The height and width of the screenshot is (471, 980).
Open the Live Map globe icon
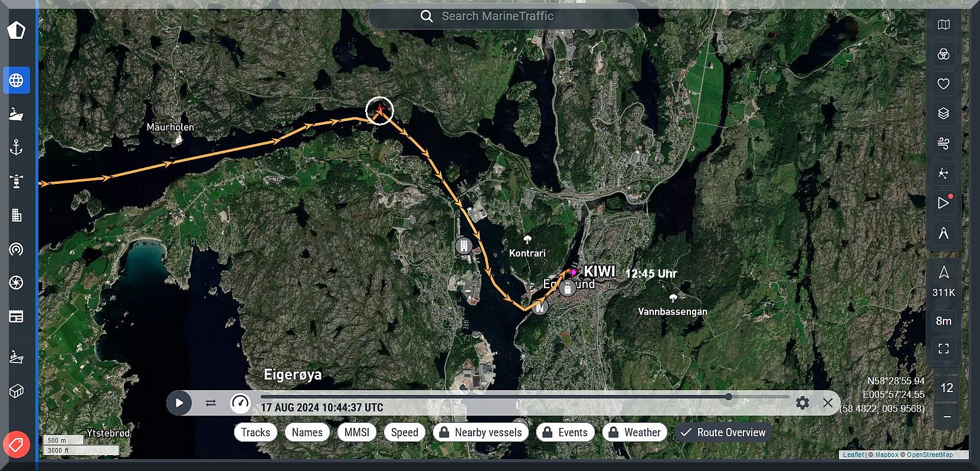[x=17, y=80]
